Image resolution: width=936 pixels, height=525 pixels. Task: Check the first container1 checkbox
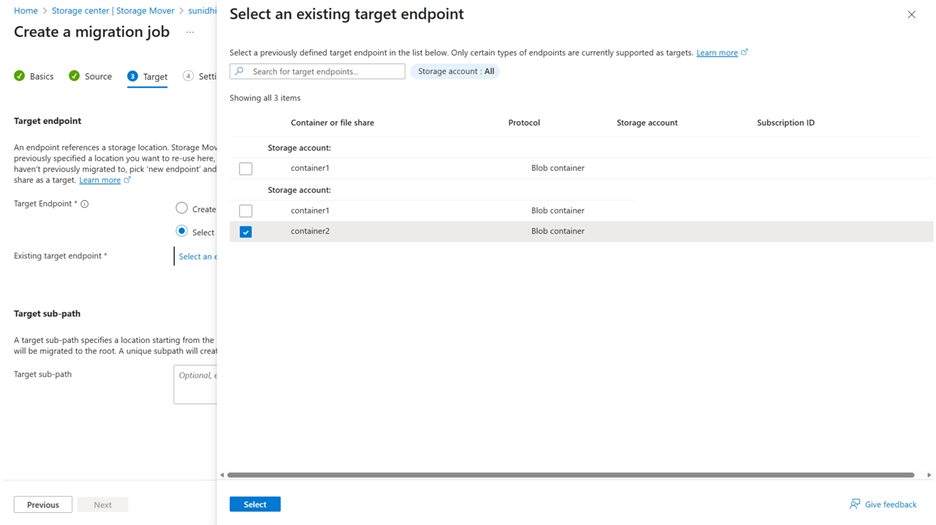click(246, 169)
